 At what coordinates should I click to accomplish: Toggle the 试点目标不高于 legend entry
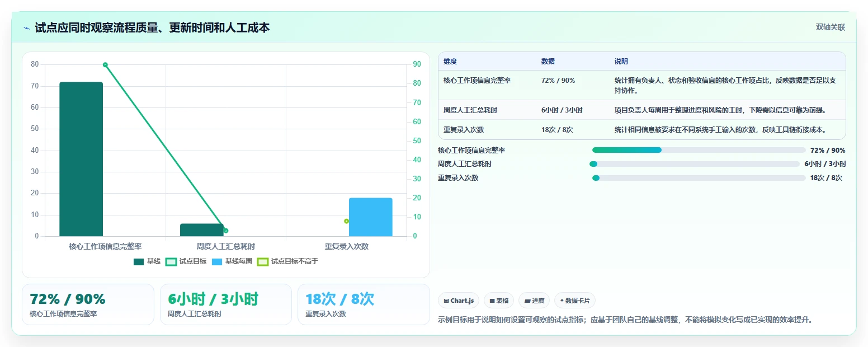coord(287,261)
